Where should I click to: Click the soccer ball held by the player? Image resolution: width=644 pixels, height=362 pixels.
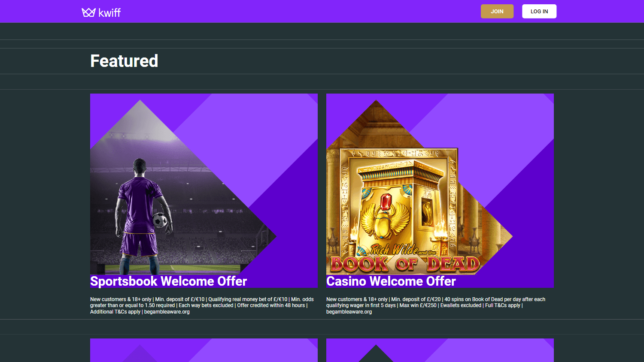click(x=160, y=220)
